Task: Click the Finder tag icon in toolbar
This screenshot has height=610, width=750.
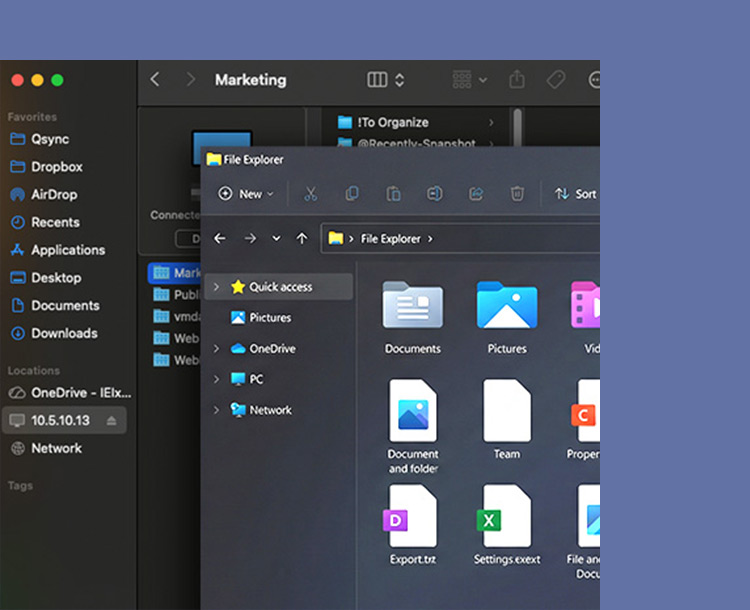Action: coord(555,80)
